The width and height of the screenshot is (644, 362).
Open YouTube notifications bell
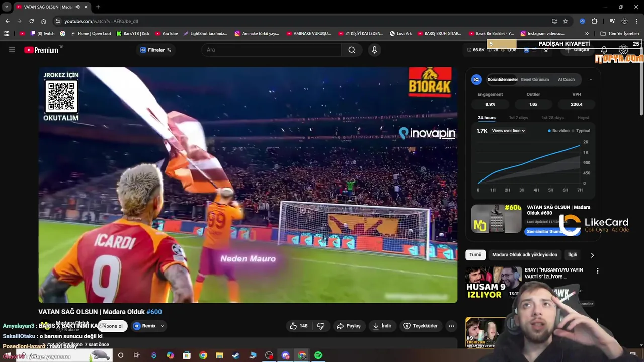click(604, 50)
